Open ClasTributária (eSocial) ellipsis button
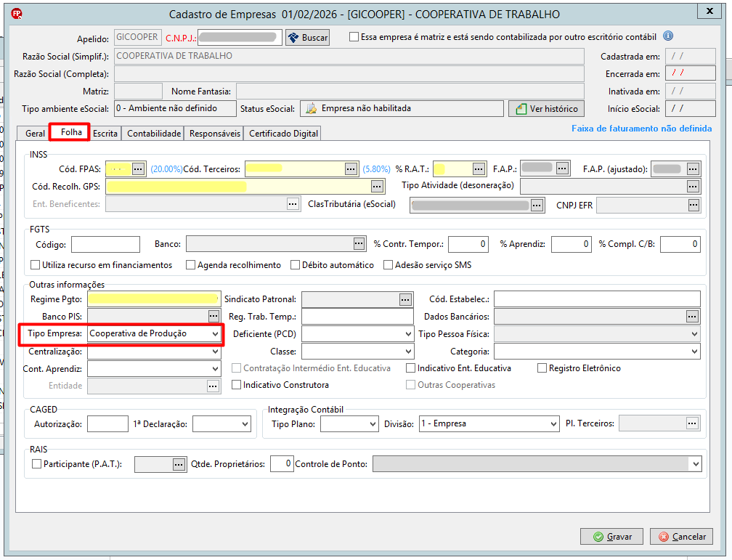The width and height of the screenshot is (732, 560). tap(537, 205)
